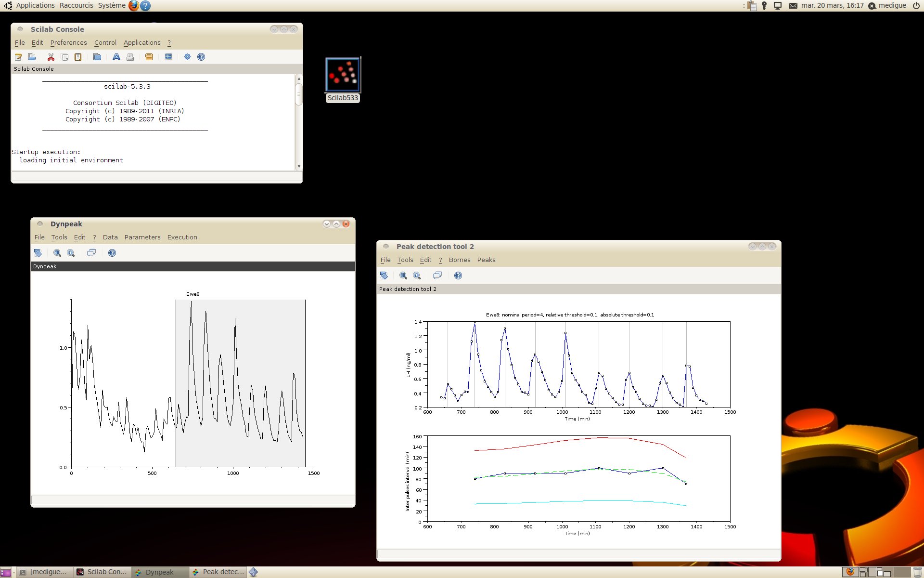
Task: Open Preferences menu in Scilab Console
Action: click(x=69, y=43)
